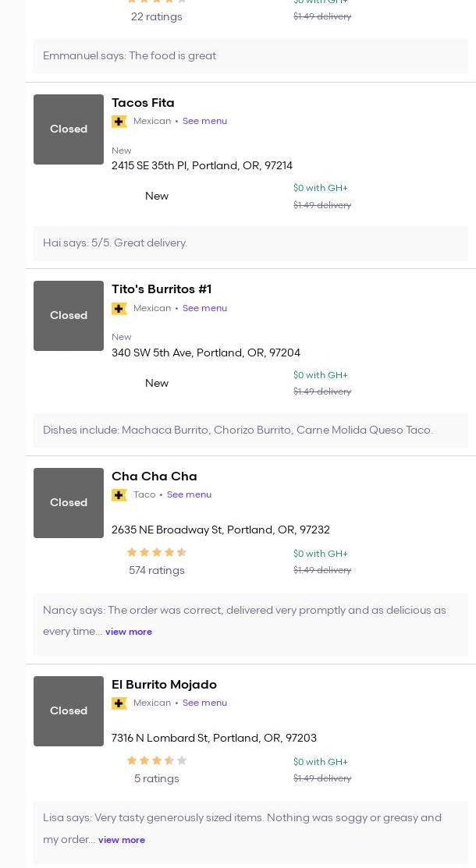Screen dimensions: 476x868
Task: Open the Cha Cha Cha restaurant title
Action: [155, 477]
